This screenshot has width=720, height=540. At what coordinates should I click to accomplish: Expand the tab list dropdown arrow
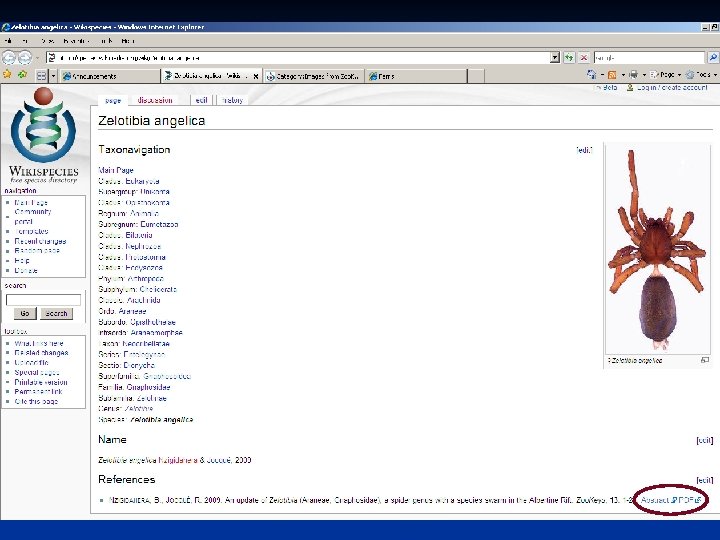(53, 76)
